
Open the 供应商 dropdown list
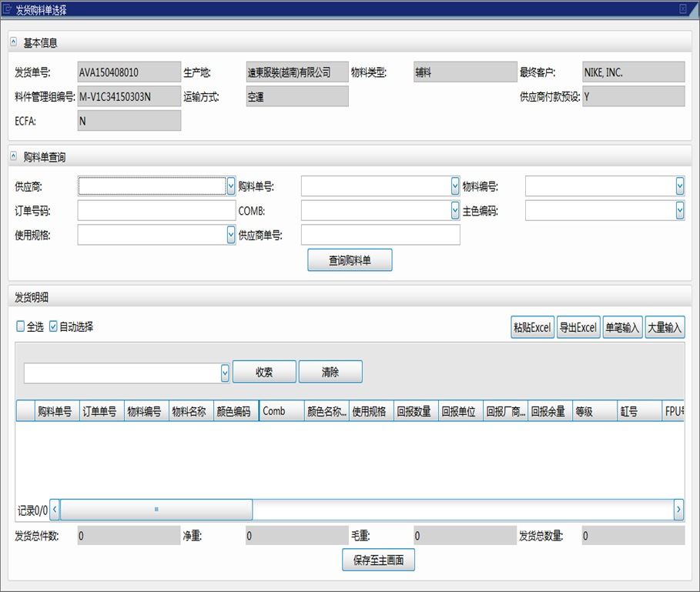[x=231, y=186]
